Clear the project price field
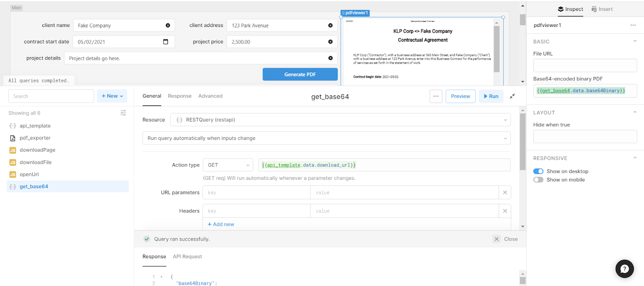The width and height of the screenshot is (644, 286). (x=330, y=42)
